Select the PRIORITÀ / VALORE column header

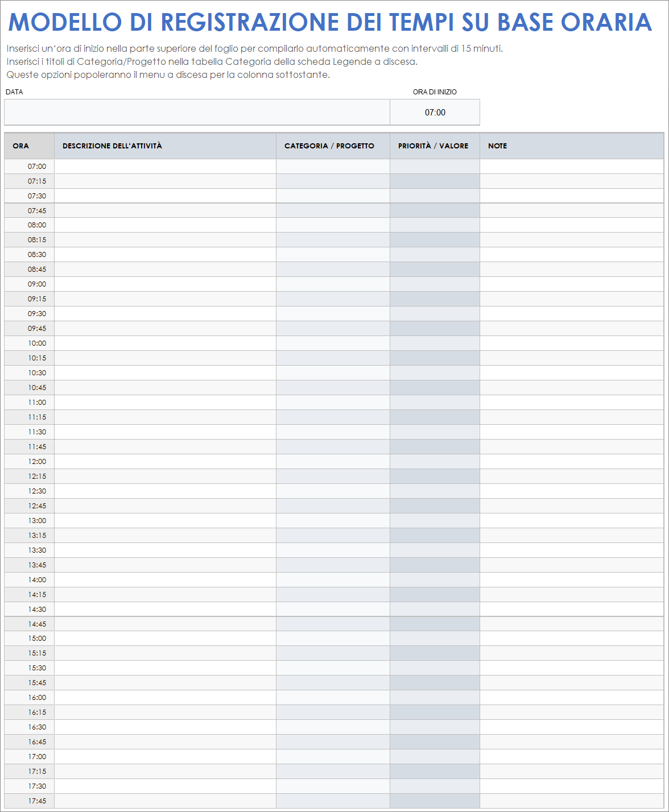coord(435,146)
